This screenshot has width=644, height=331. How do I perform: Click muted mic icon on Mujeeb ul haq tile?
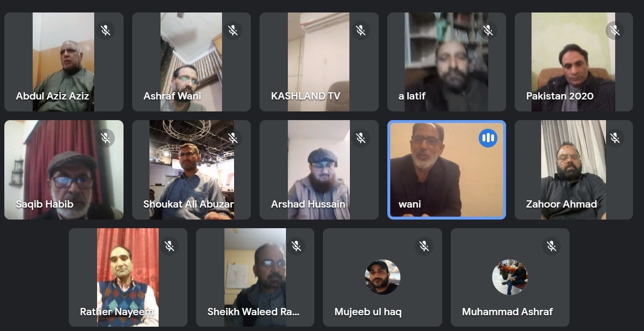click(424, 246)
